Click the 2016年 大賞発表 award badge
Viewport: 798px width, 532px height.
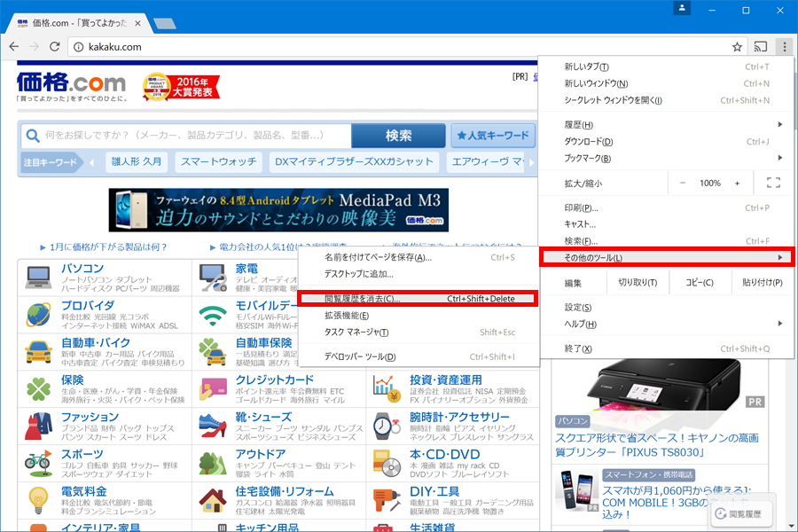click(x=181, y=87)
